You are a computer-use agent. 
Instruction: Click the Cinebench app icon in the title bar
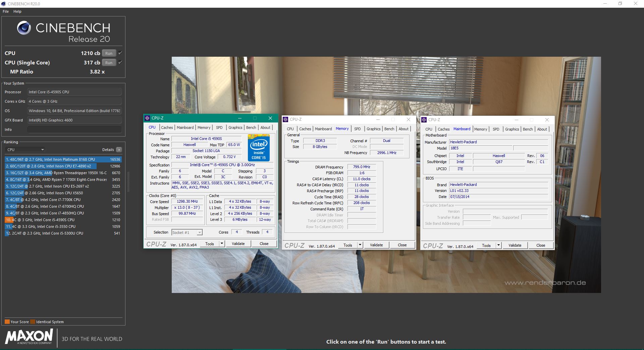4,4
